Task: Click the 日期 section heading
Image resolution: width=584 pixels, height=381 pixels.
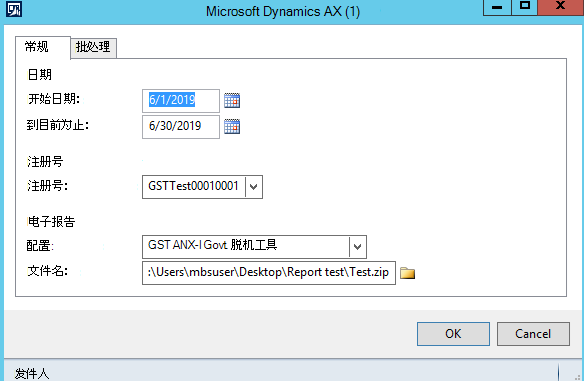Action: coord(39,74)
